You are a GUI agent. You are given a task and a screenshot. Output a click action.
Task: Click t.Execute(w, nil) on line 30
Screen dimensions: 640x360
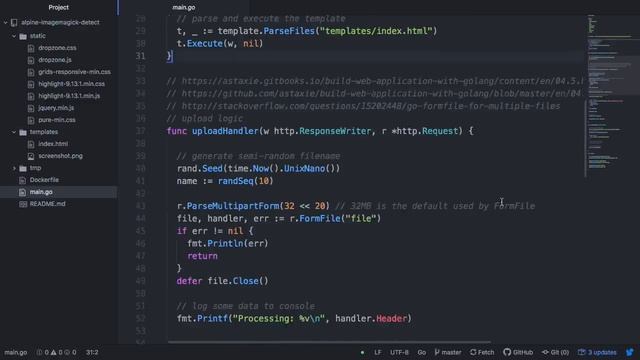point(220,43)
